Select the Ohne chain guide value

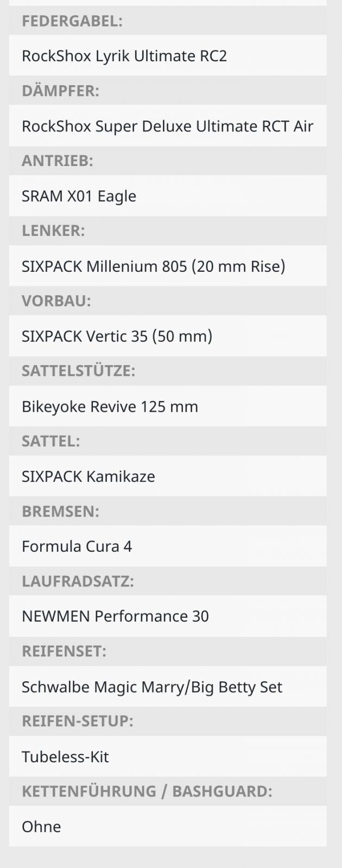click(x=41, y=827)
